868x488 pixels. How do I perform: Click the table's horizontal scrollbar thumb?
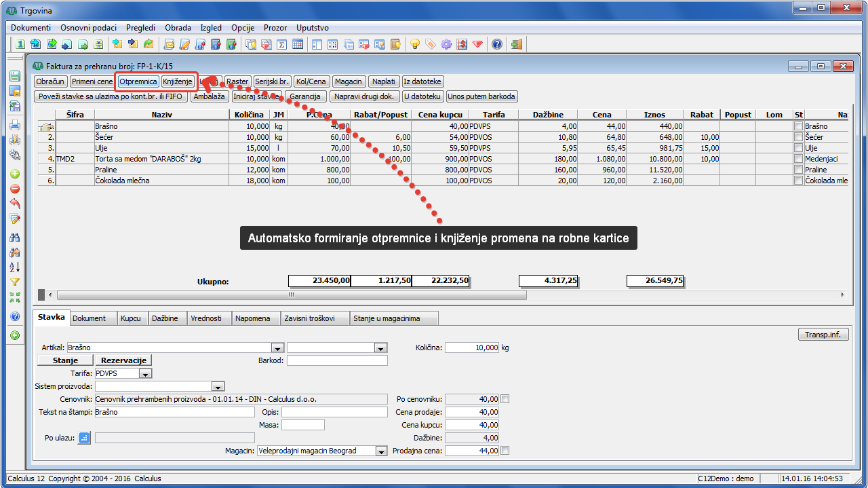coord(292,295)
